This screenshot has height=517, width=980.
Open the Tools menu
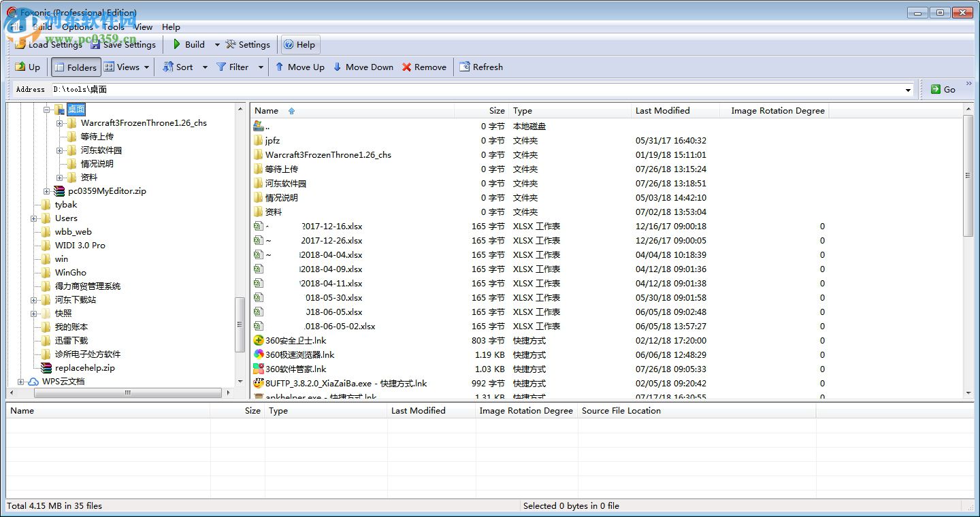(x=113, y=27)
